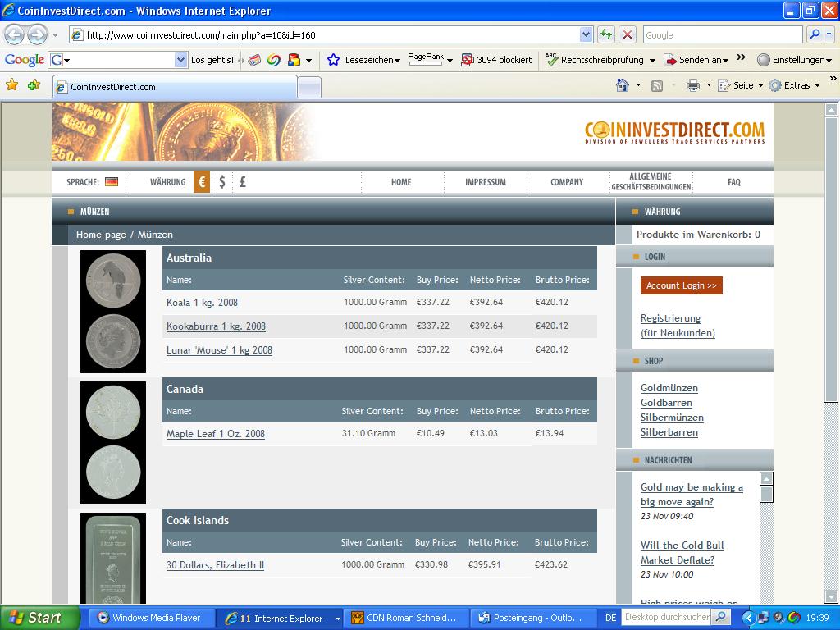The width and height of the screenshot is (840, 630).
Task: Open the address bar URL dropdown
Action: (x=586, y=35)
